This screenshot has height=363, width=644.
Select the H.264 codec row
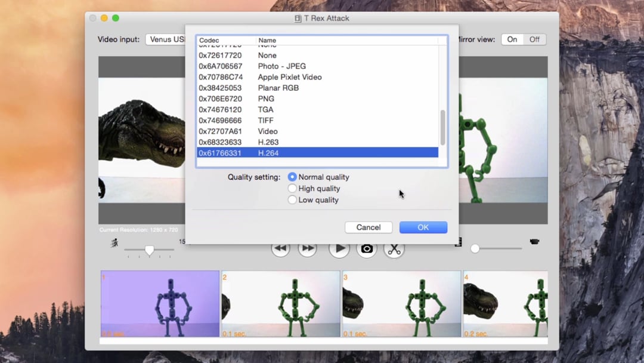317,153
